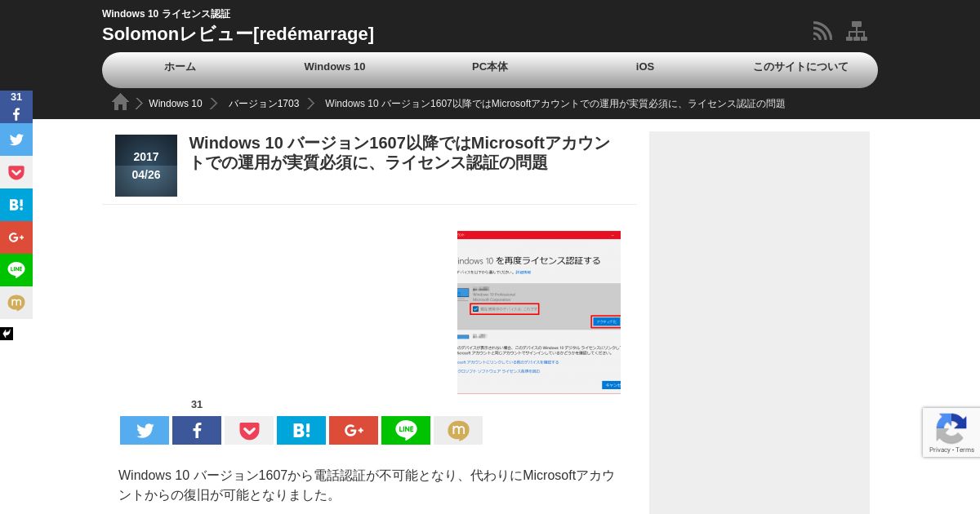Tweet article using button below image

point(145,431)
